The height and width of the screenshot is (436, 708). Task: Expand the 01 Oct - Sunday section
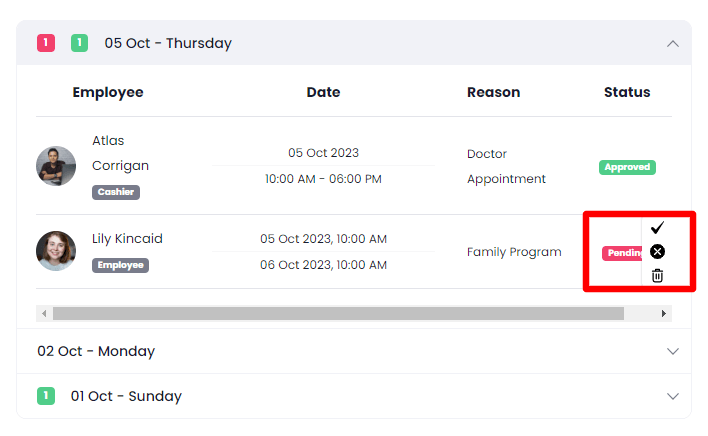coord(672,396)
